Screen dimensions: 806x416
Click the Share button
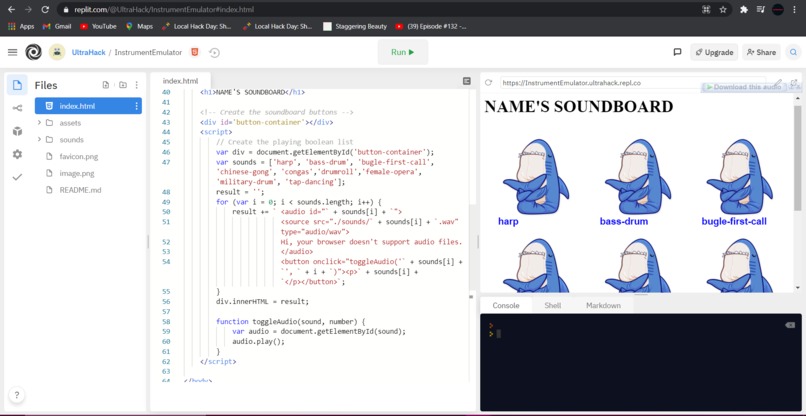pyautogui.click(x=761, y=52)
